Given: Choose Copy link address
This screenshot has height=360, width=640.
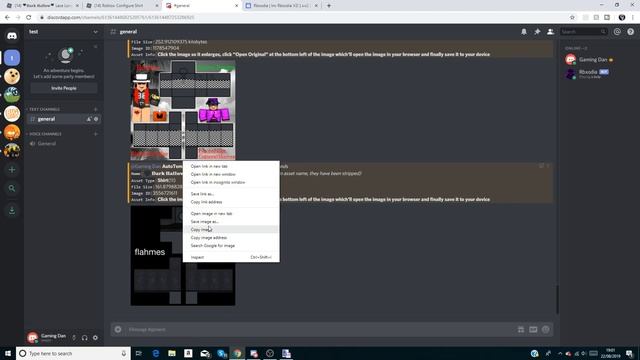Looking at the screenshot, I should (231, 202).
